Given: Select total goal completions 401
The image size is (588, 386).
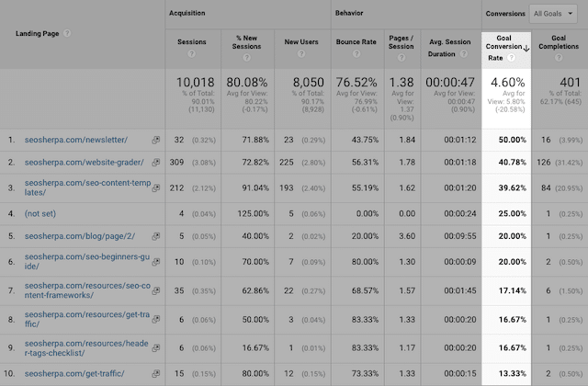Looking at the screenshot, I should point(570,82).
